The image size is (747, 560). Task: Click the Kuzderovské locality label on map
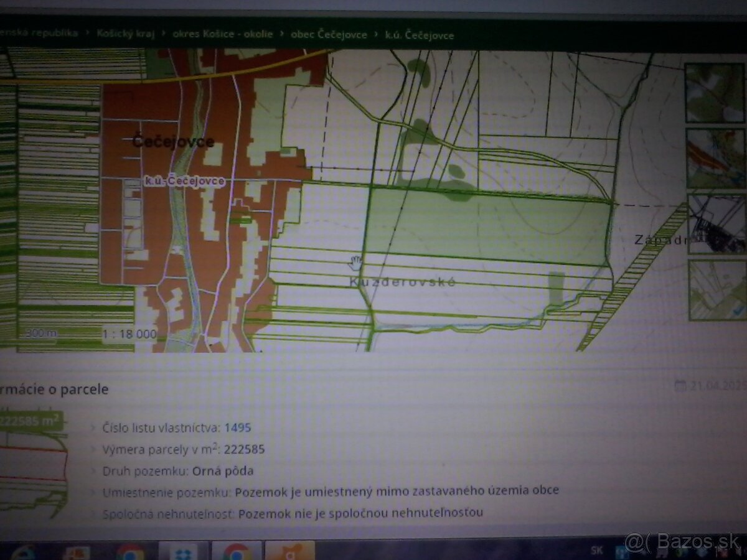click(402, 282)
